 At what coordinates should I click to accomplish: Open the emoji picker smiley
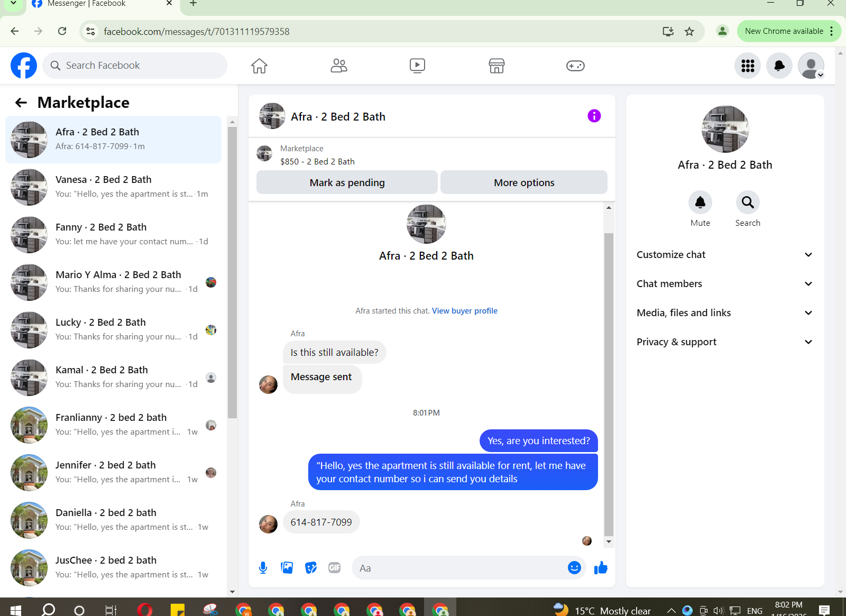(x=574, y=567)
